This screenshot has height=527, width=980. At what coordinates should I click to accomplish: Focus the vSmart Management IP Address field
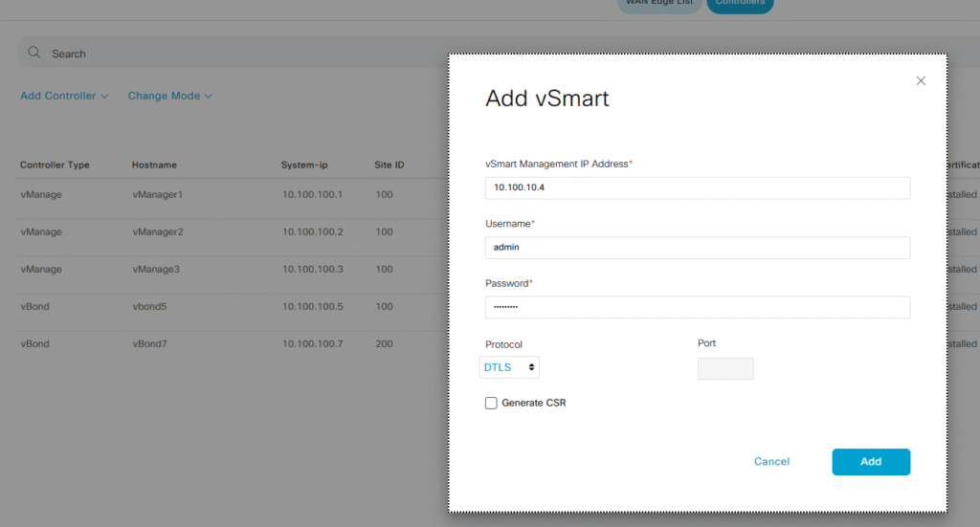click(697, 187)
